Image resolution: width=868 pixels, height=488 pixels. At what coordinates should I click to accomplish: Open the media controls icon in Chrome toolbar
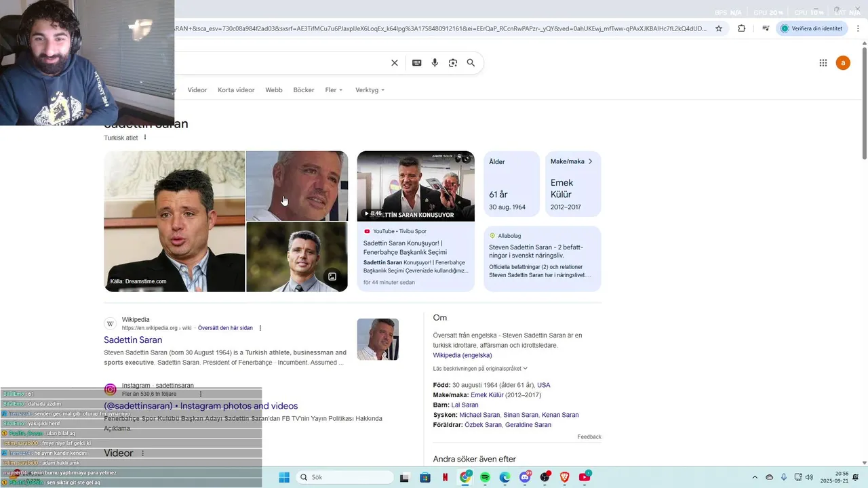tap(766, 28)
